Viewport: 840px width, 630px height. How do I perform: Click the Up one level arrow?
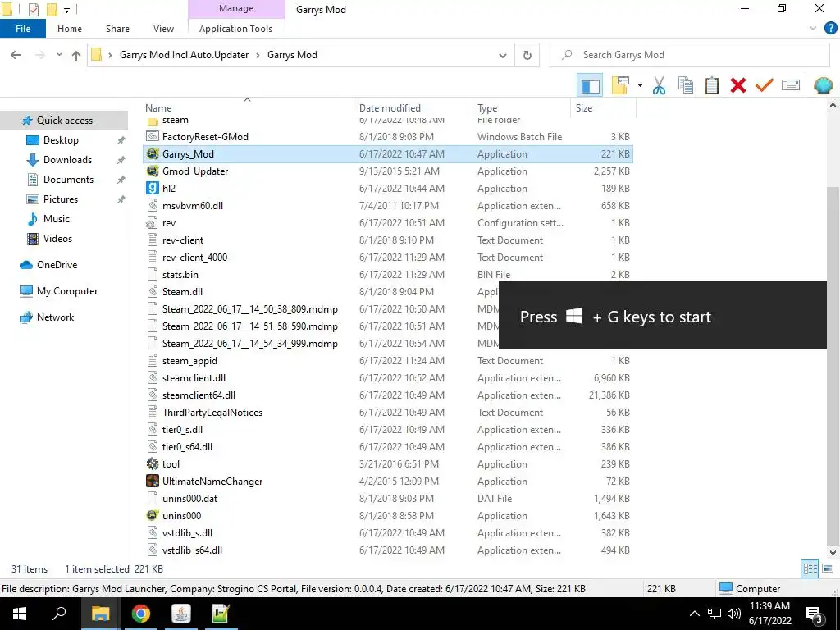76,55
